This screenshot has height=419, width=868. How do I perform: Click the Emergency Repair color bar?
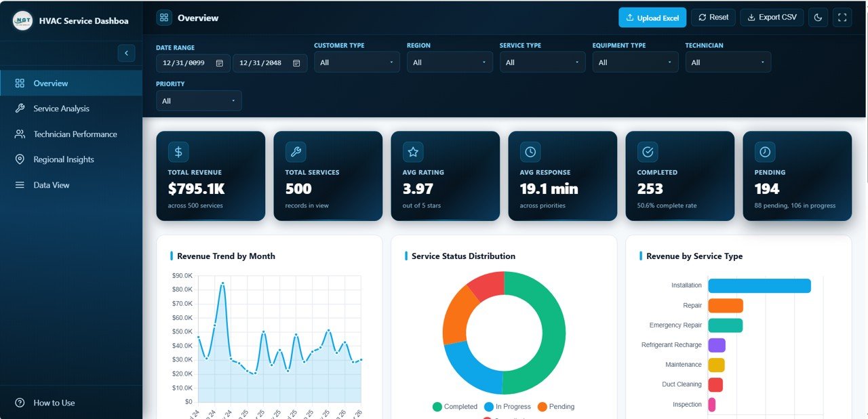[725, 325]
